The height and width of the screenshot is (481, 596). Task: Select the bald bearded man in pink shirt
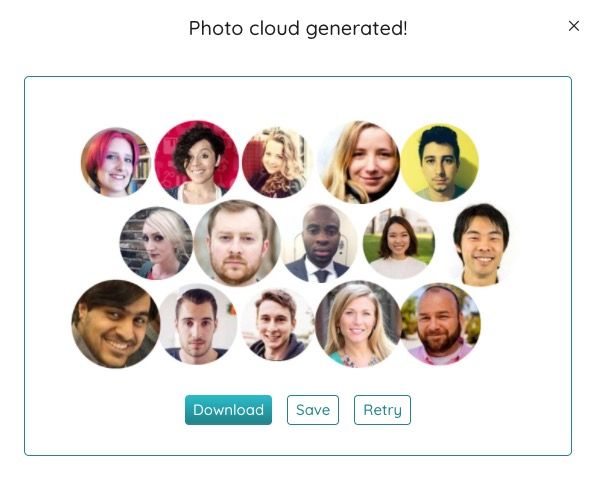(440, 324)
